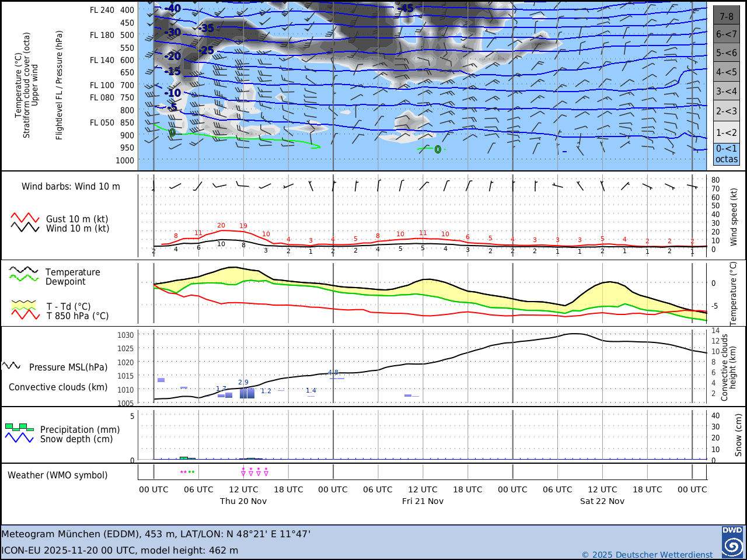Click the green Dewpoint legend line

click(x=24, y=278)
